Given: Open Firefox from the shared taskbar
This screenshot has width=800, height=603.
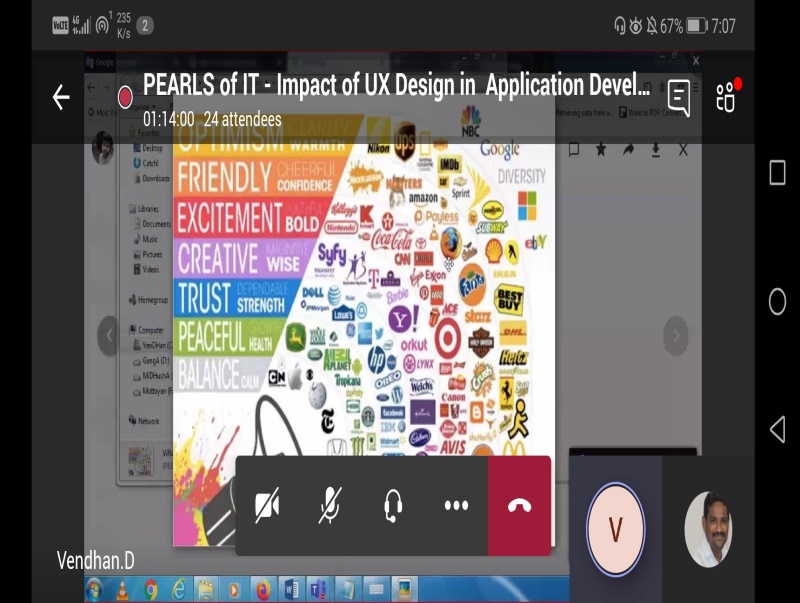Looking at the screenshot, I should point(263,590).
